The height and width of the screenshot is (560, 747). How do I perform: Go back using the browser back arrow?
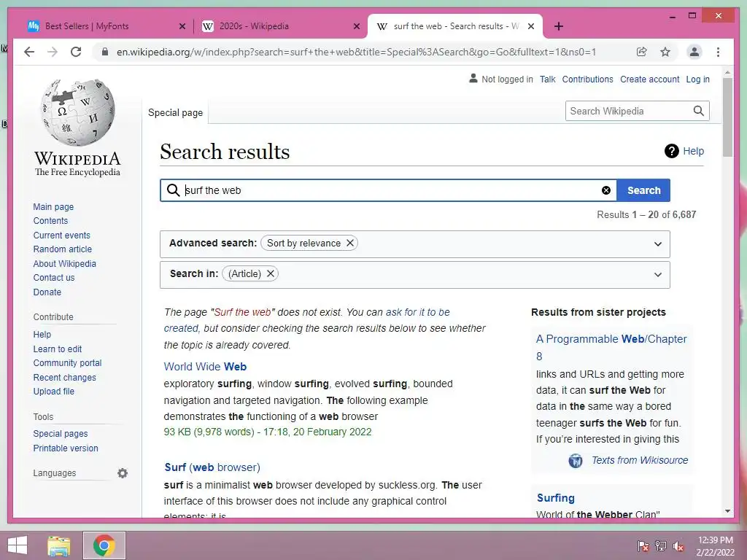tap(29, 52)
